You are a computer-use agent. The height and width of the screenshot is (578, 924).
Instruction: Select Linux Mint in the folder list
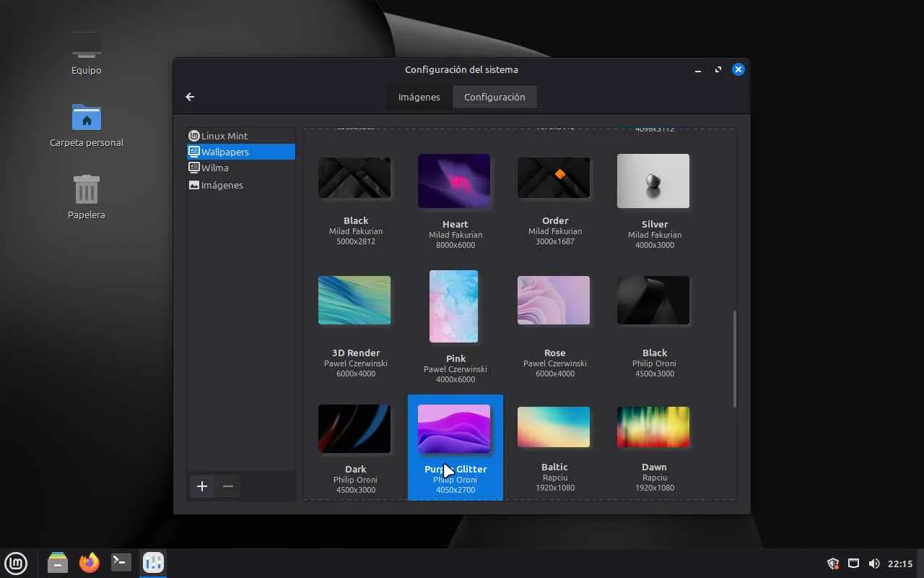click(241, 136)
